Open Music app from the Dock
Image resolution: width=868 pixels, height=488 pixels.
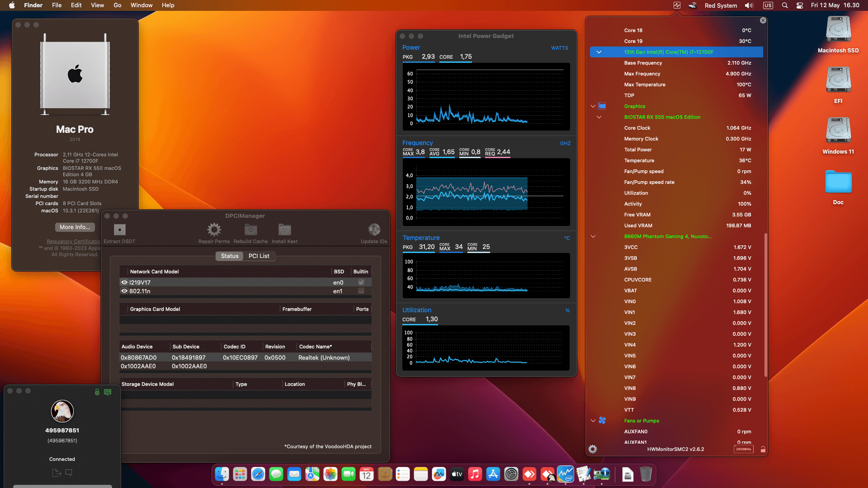475,474
